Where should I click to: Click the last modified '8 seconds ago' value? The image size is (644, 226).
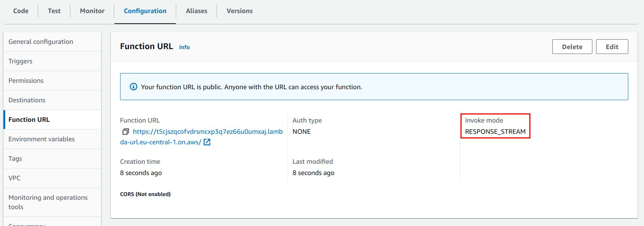click(x=314, y=173)
